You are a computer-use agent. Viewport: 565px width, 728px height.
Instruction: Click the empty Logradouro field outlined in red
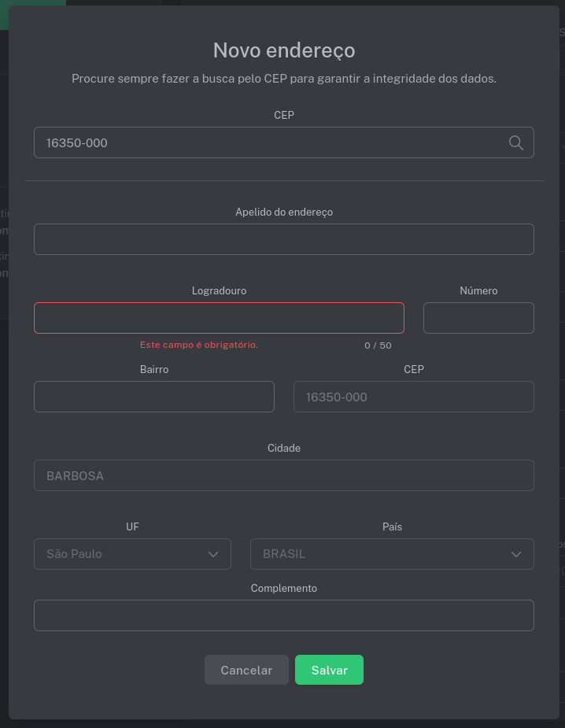pos(219,318)
